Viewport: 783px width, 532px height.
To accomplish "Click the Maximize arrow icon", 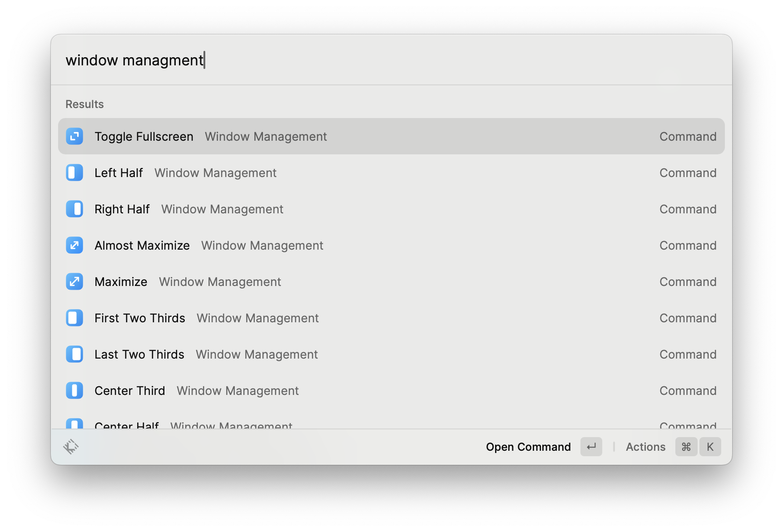I will [x=74, y=281].
